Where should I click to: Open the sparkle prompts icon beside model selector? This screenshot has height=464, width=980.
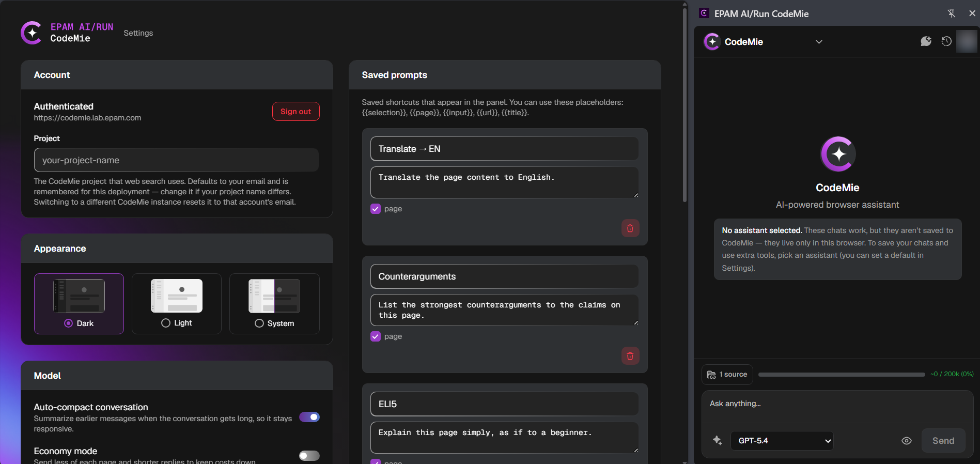coord(718,441)
